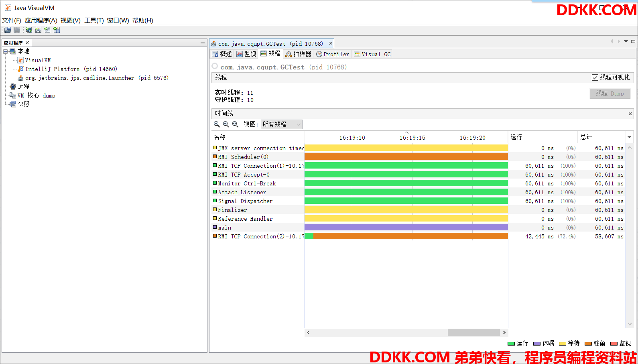Viewport: 638px width, 364px height.
Task: Zoom in the thread timeline
Action: click(x=217, y=124)
